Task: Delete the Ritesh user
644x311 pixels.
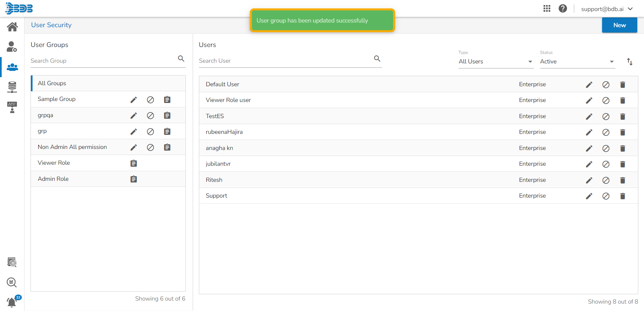Action: coord(623,180)
